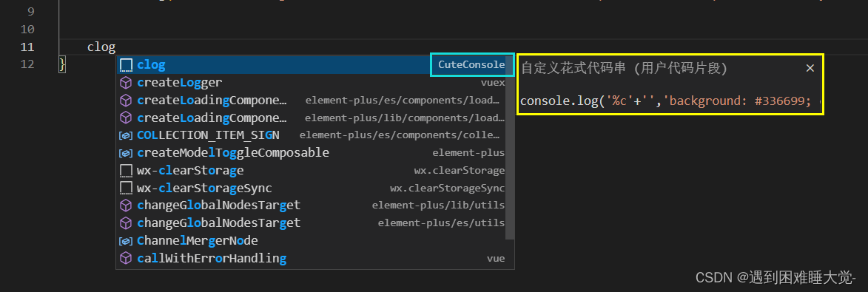Pick createLoadingComponent from element-plus/lib
868x292 pixels.
click(312, 118)
